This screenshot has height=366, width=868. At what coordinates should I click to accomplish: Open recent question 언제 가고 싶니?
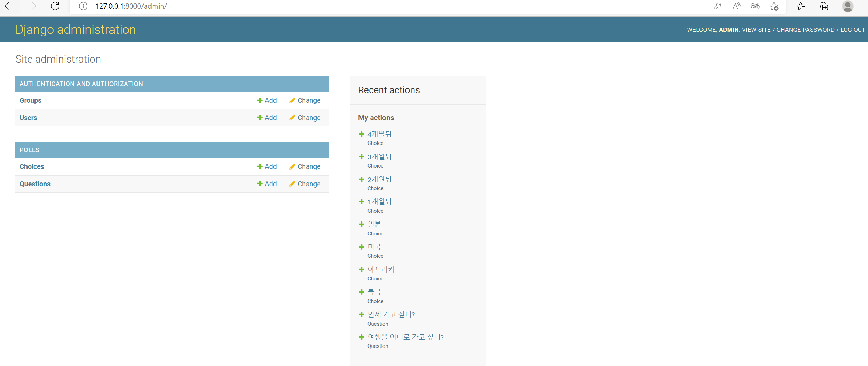click(391, 314)
